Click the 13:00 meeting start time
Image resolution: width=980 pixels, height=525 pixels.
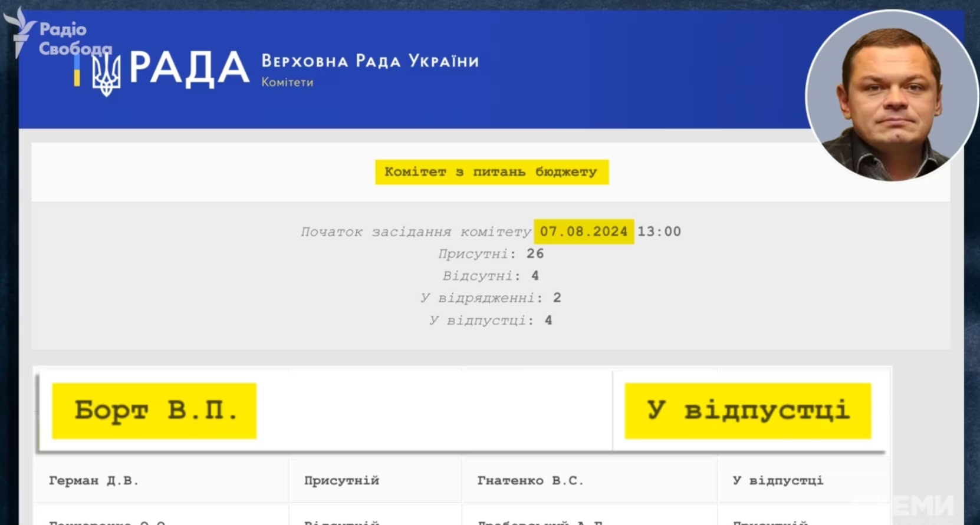(659, 232)
